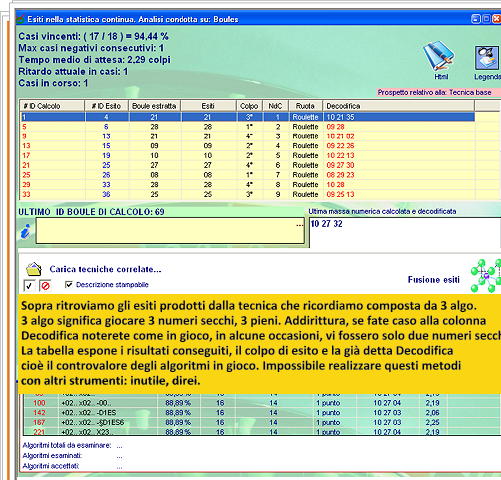Sort by Ruota column header
Image resolution: width=501 pixels, height=480 pixels.
(305, 106)
